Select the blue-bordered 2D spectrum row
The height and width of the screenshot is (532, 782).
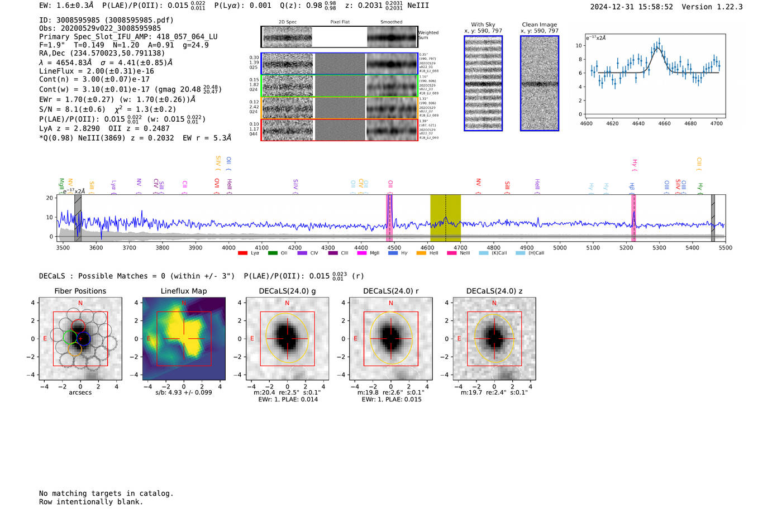click(340, 64)
